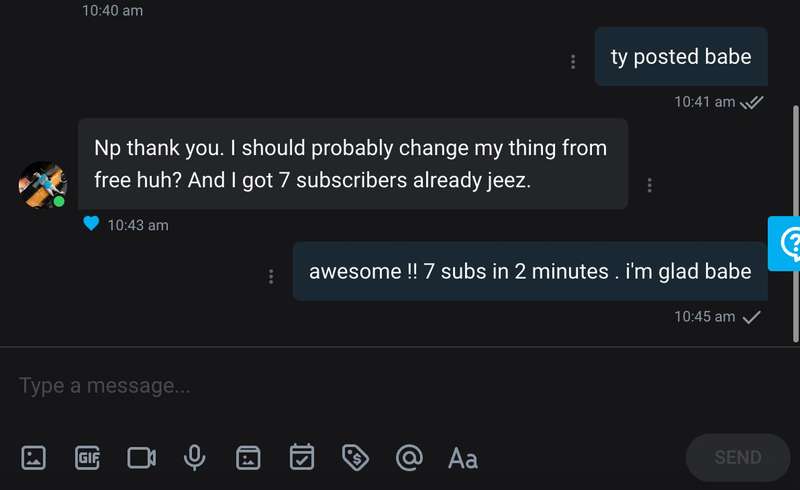Open the media vault icon
The width and height of the screenshot is (800, 490).
[x=248, y=458]
